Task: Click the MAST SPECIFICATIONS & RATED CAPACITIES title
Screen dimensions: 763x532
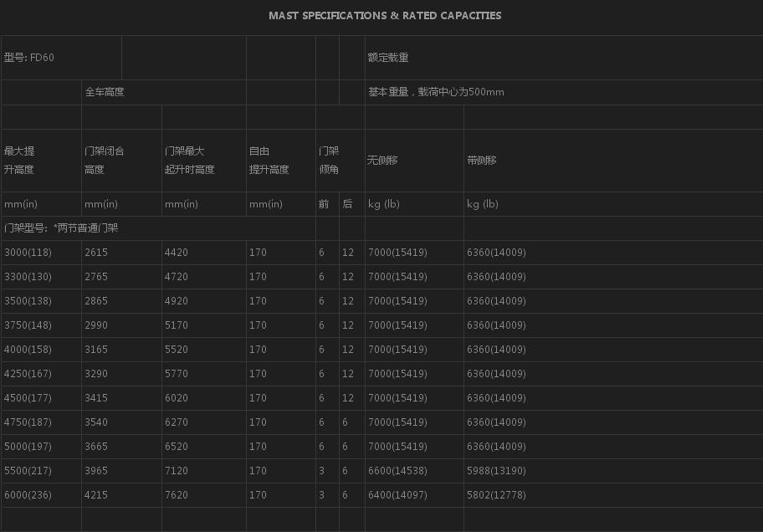Action: 385,16
